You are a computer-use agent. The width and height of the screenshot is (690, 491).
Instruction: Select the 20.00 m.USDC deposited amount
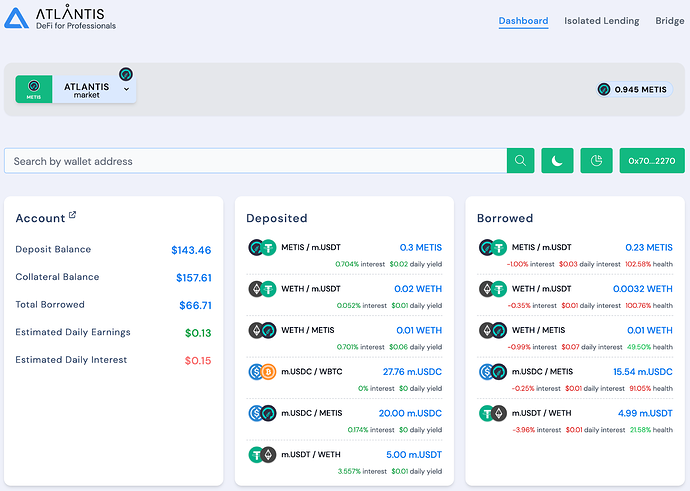coord(410,413)
